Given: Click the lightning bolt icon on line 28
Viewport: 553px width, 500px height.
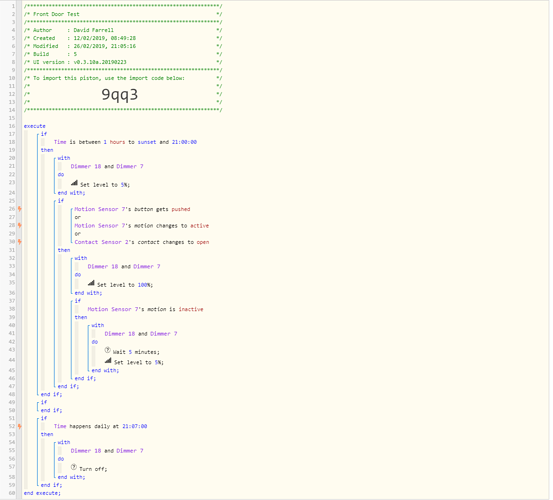Looking at the screenshot, I should (20, 225).
